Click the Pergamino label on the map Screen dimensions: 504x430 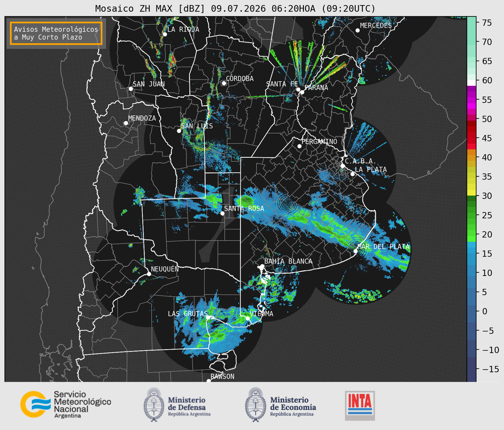319,141
